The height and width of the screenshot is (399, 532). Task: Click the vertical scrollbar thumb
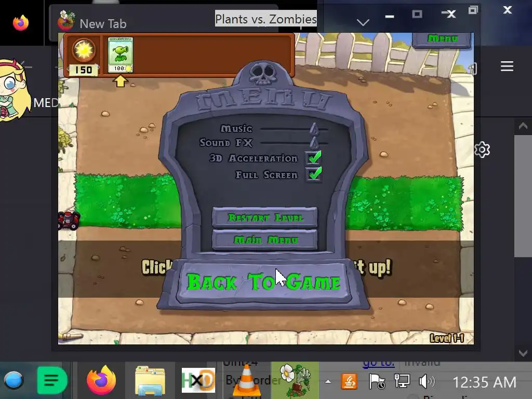523,196
